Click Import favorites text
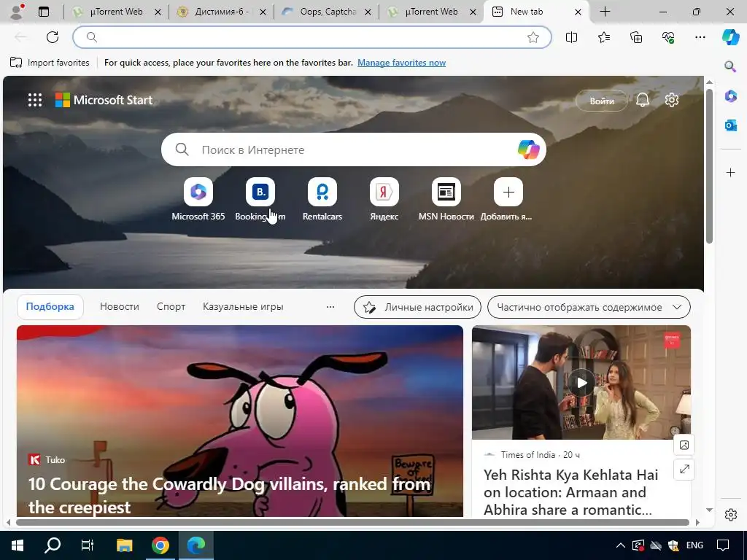747x560 pixels. coord(58,63)
